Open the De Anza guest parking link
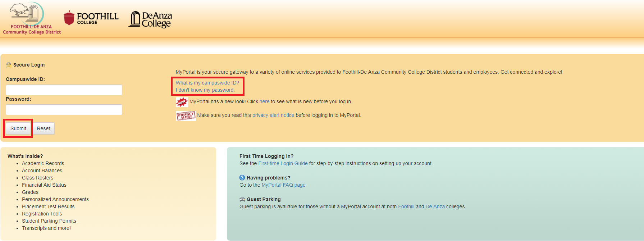 click(x=435, y=206)
